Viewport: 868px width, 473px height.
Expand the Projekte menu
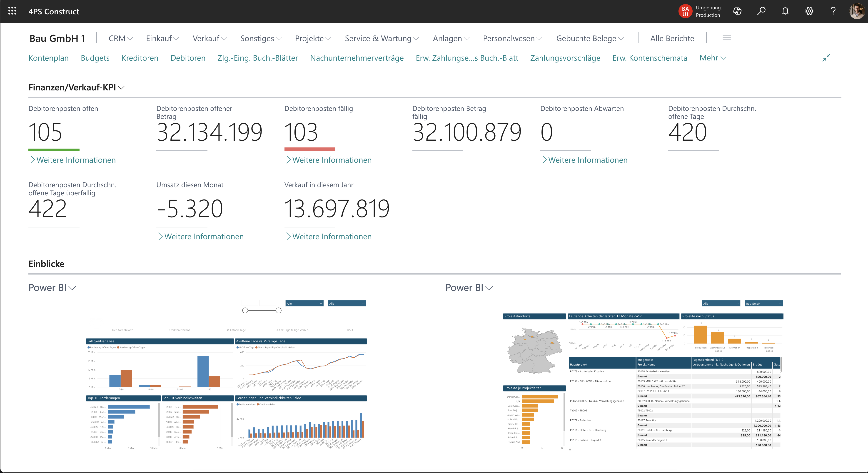[x=313, y=38]
